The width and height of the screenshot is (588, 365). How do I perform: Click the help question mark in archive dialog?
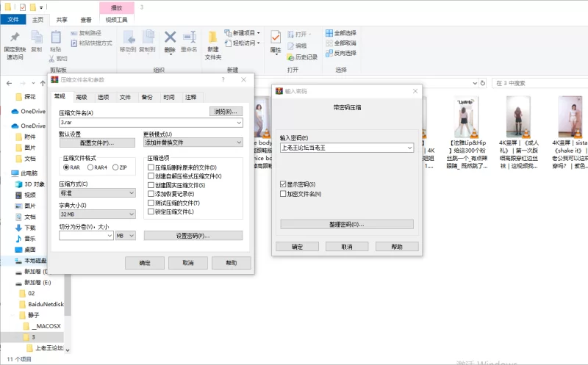click(x=223, y=79)
